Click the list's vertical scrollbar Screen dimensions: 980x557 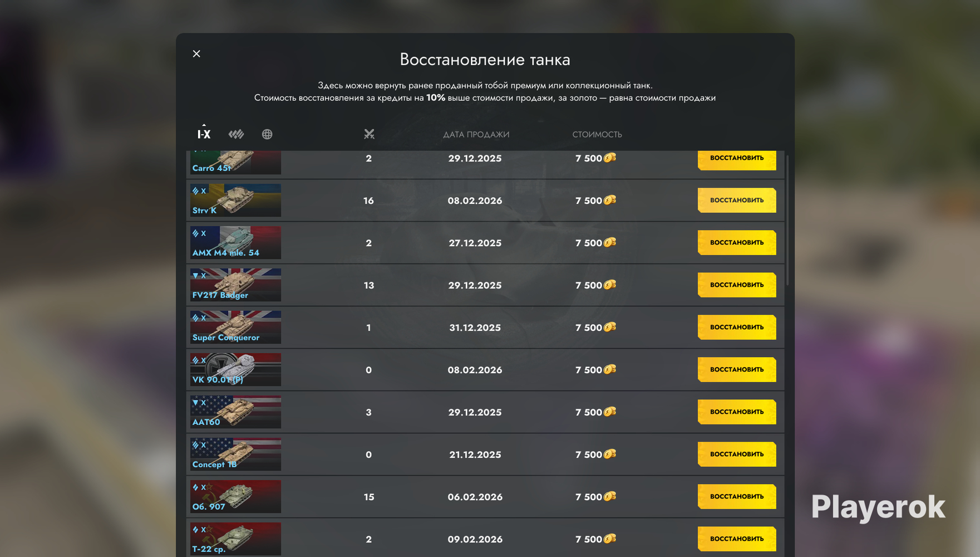click(x=787, y=220)
